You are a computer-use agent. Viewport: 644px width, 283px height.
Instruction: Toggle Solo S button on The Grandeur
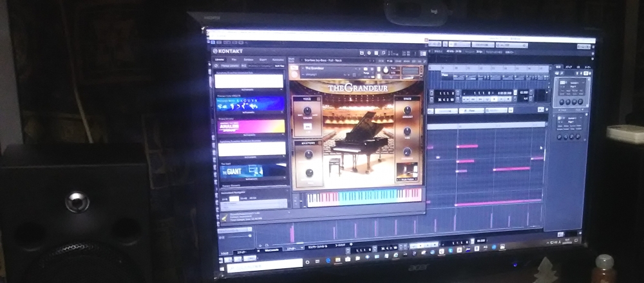click(x=379, y=69)
